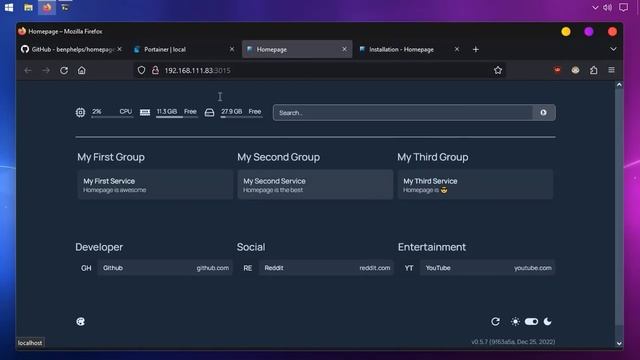Open the My First Service card
Screen dimensions: 640x360
155,185
